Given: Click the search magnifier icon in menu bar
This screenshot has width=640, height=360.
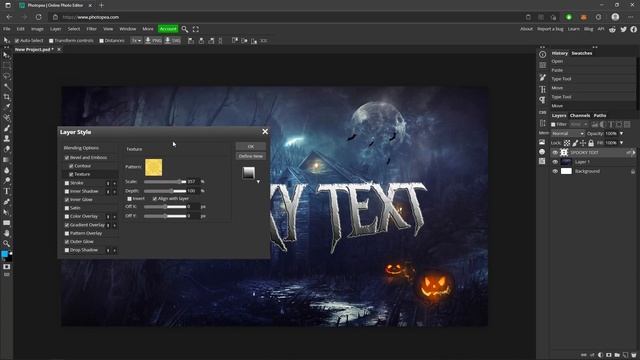Looking at the screenshot, I should (x=185, y=29).
